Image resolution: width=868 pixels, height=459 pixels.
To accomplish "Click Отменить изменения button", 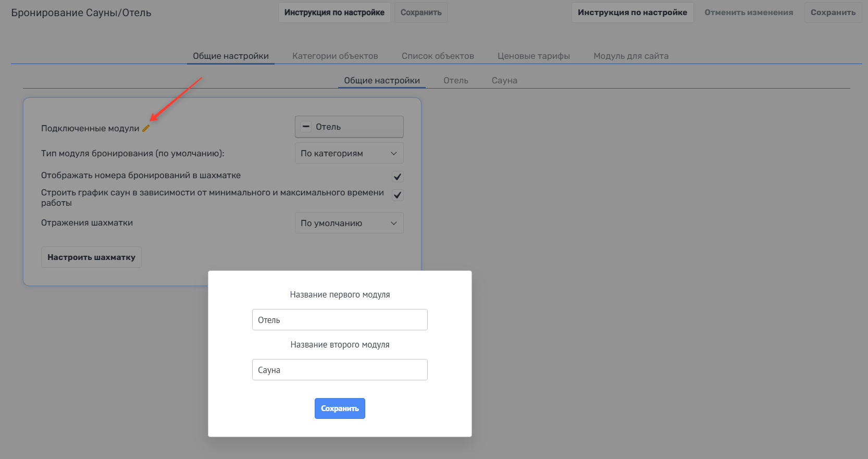I will (x=749, y=13).
